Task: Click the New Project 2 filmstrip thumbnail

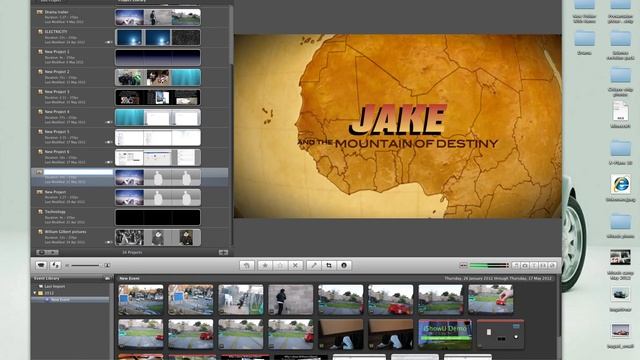Action: click(x=158, y=78)
